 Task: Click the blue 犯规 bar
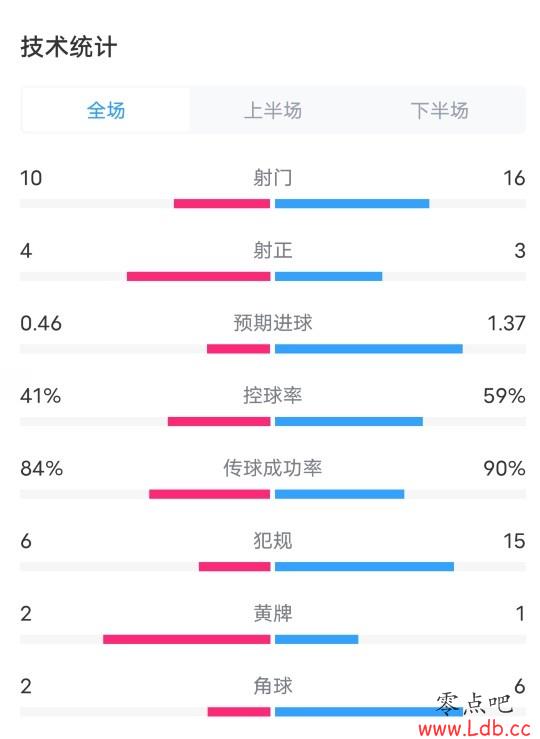pyautogui.click(x=364, y=567)
